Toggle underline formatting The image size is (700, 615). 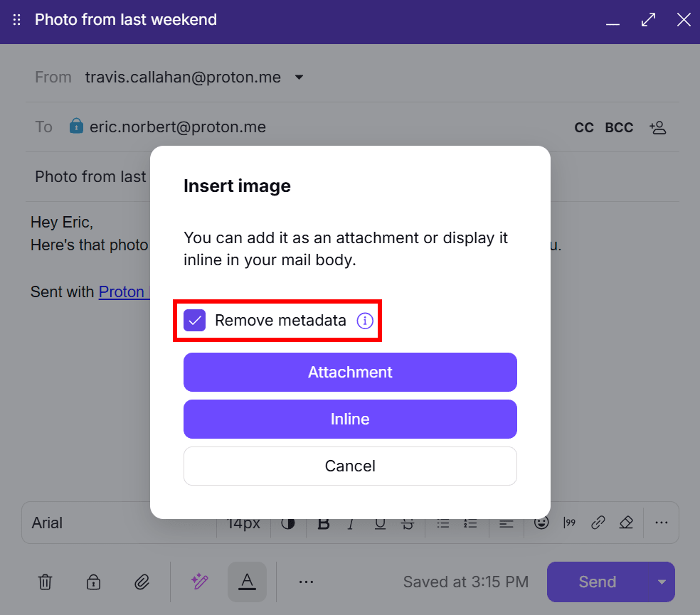[380, 523]
